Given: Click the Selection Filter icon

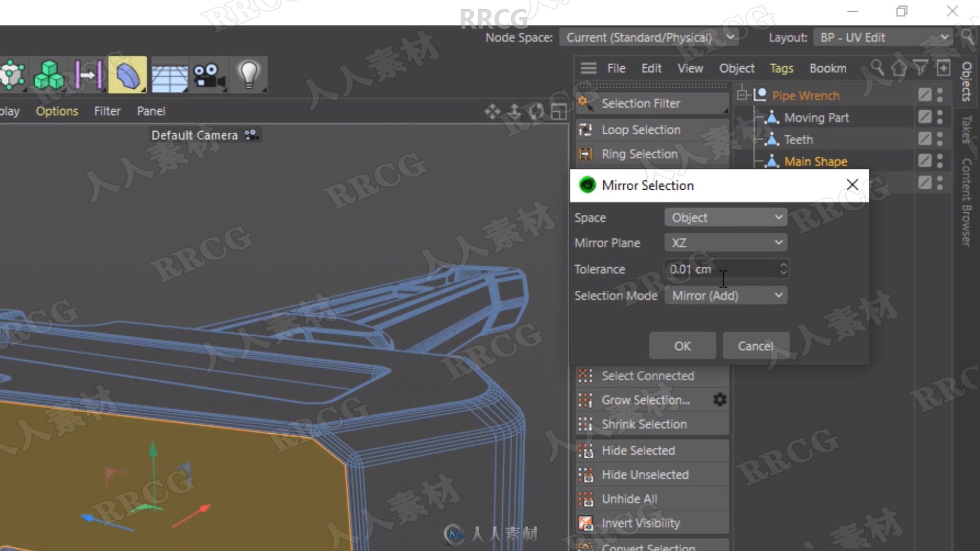Looking at the screenshot, I should pos(585,103).
